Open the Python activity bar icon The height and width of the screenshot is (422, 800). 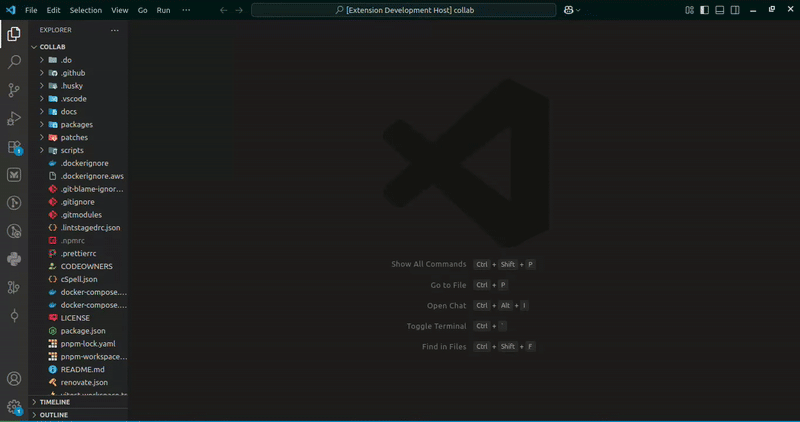14,259
